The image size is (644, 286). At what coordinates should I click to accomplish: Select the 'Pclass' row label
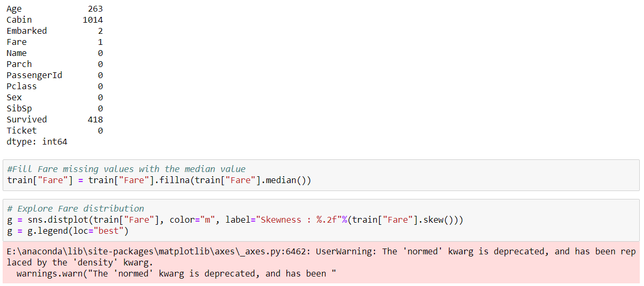[x=22, y=87]
